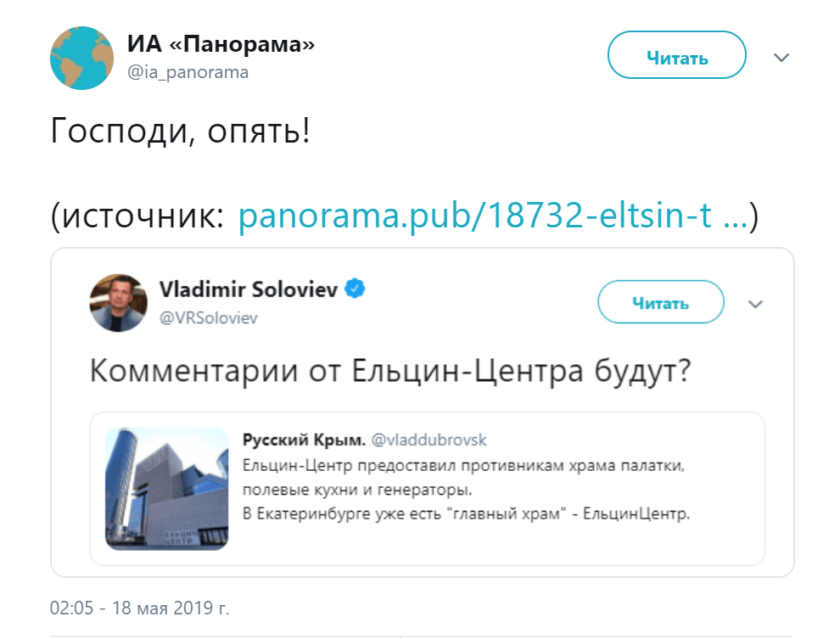Image resolution: width=840 pixels, height=639 pixels.
Task: Click the bold ИА «Панорама» display name
Action: pyautogui.click(x=220, y=44)
